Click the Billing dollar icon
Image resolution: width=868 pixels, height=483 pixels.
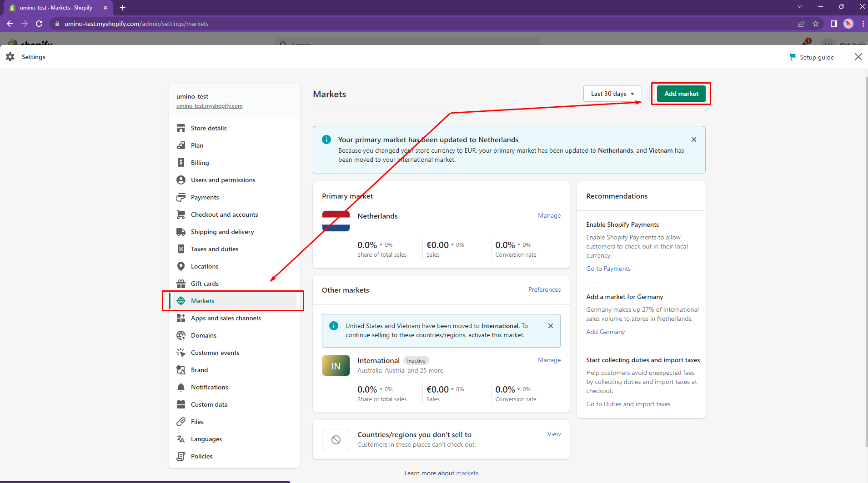tap(181, 163)
